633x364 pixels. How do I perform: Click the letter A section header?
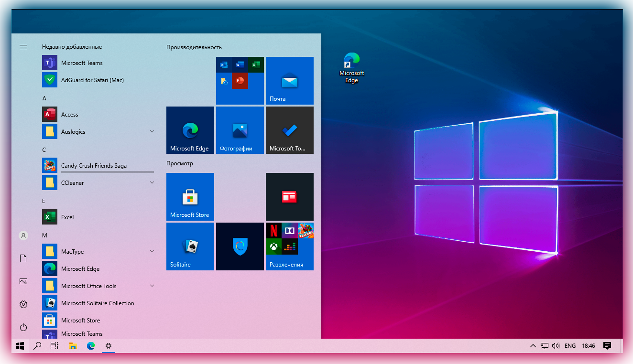[44, 98]
